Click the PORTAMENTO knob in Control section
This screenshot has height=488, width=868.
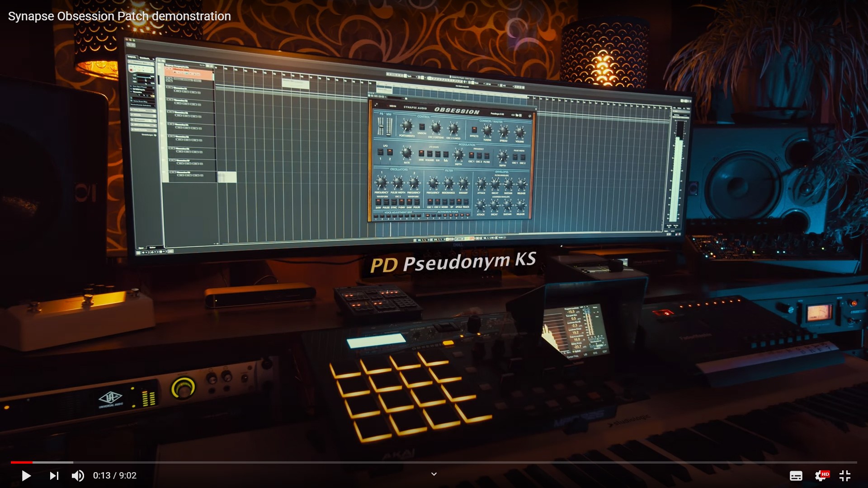(x=406, y=126)
